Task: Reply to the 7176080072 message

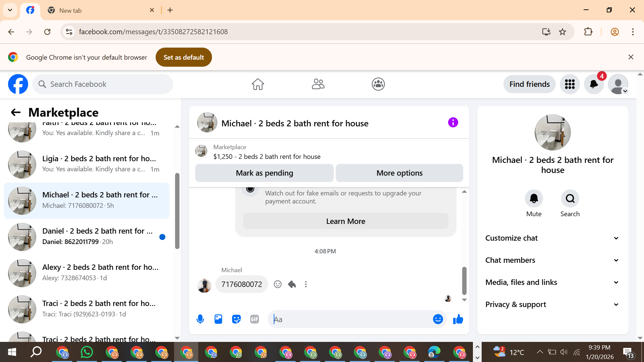Action: (x=292, y=284)
